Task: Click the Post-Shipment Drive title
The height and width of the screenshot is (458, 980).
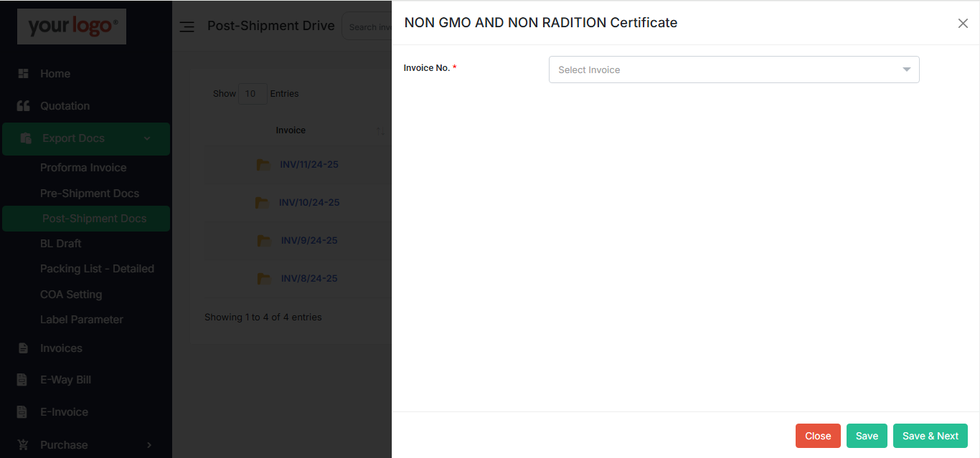Action: (271, 26)
